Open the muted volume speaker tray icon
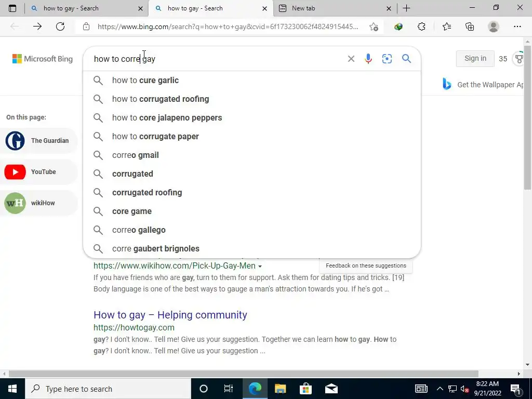The height and width of the screenshot is (399, 532). (464, 389)
